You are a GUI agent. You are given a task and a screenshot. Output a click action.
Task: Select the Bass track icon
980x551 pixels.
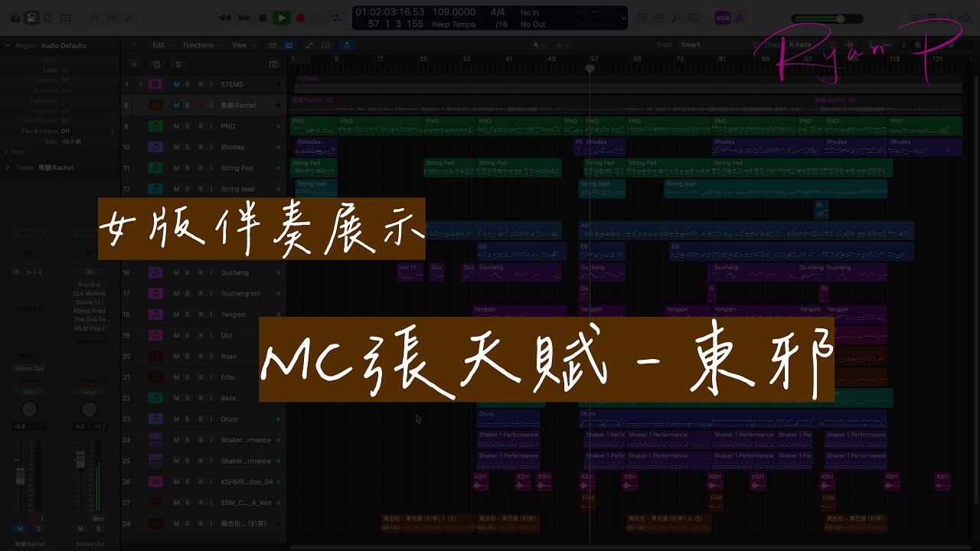coord(155,398)
